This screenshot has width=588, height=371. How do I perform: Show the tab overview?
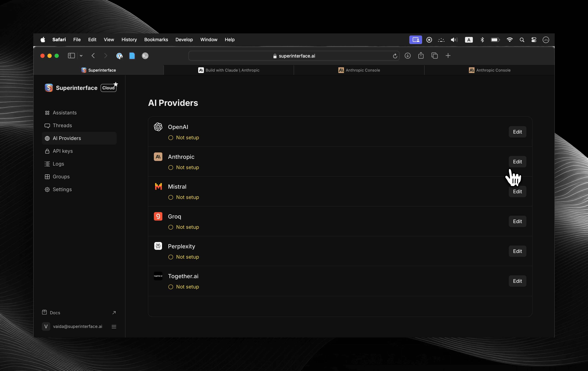[434, 56]
